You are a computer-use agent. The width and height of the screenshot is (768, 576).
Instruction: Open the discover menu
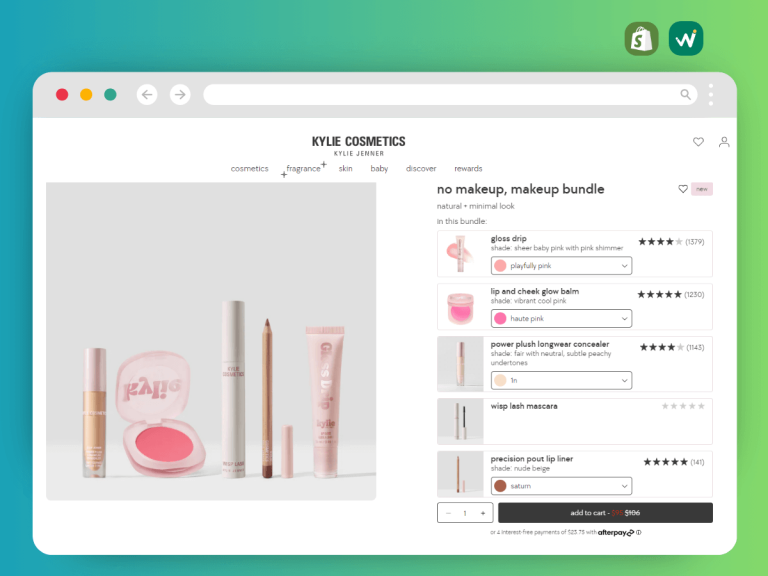[421, 168]
